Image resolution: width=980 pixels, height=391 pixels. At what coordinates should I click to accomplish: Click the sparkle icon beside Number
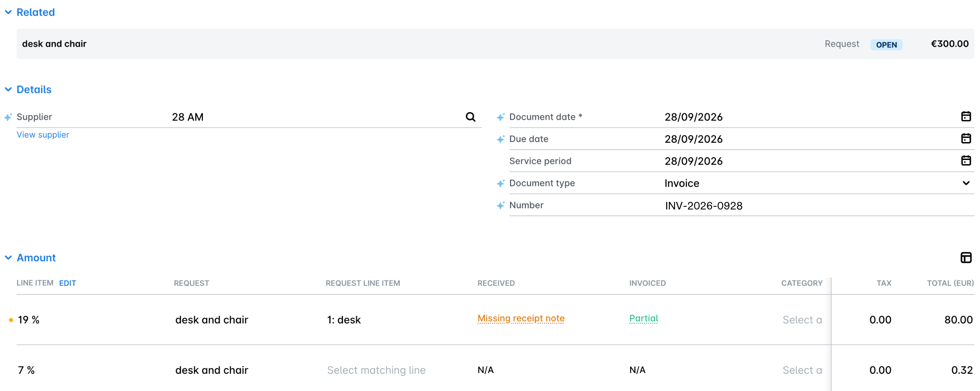click(500, 205)
